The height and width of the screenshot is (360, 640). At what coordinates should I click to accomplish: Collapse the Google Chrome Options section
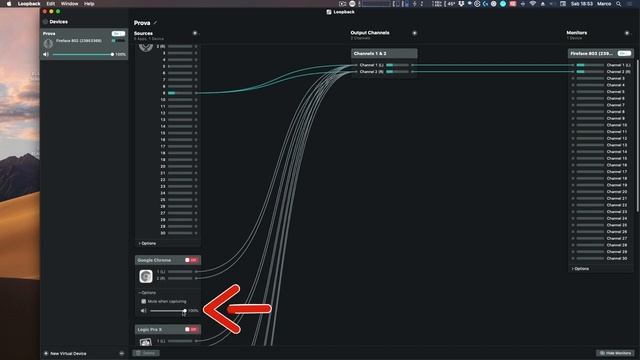click(x=147, y=293)
